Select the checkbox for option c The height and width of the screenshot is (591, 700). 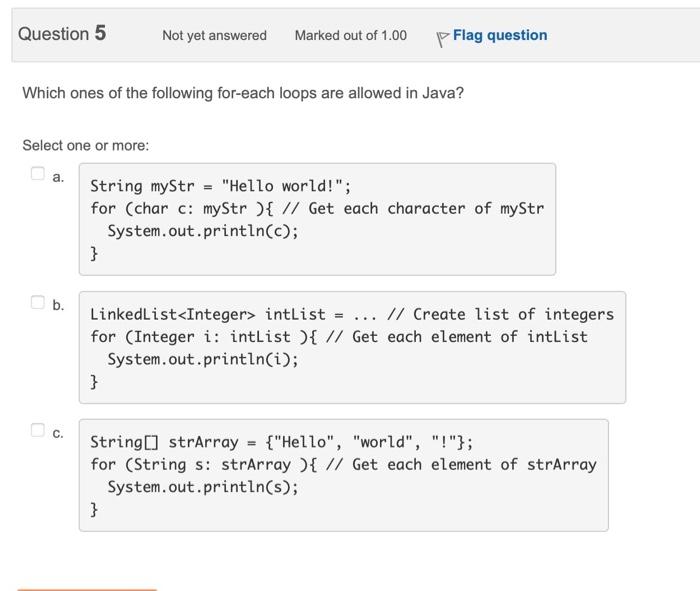[38, 430]
